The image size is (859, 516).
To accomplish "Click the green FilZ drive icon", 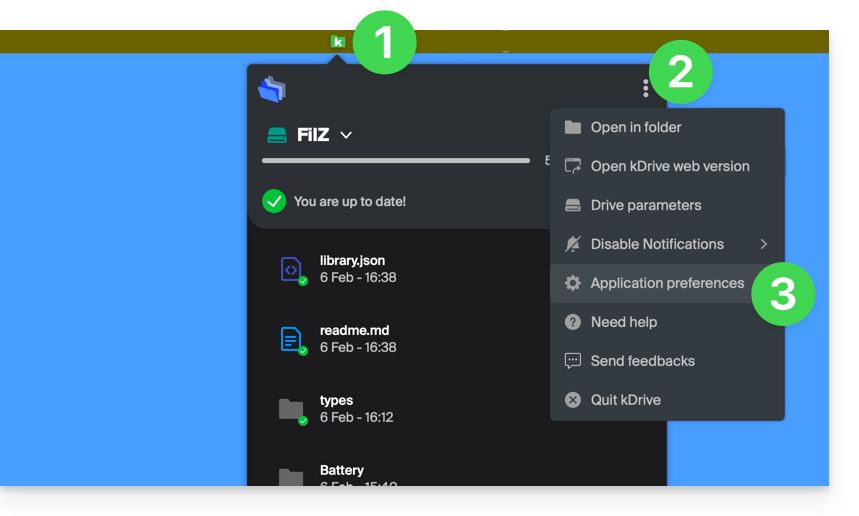I will pos(277,136).
